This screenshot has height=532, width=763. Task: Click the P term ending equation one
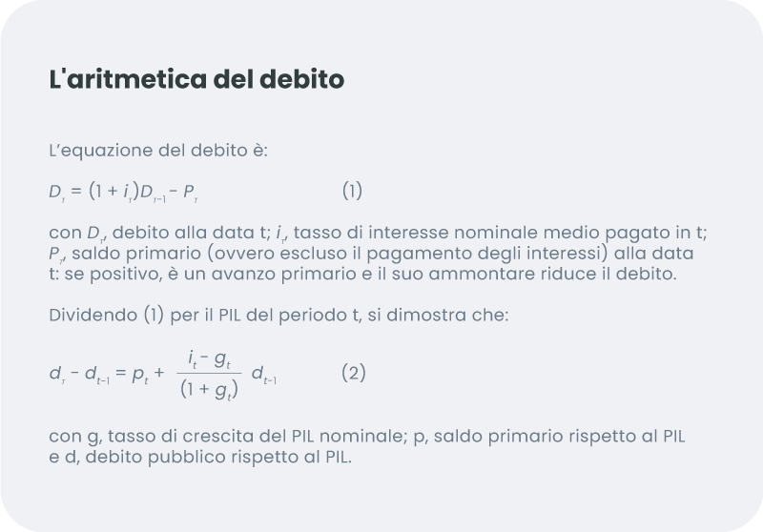189,193
